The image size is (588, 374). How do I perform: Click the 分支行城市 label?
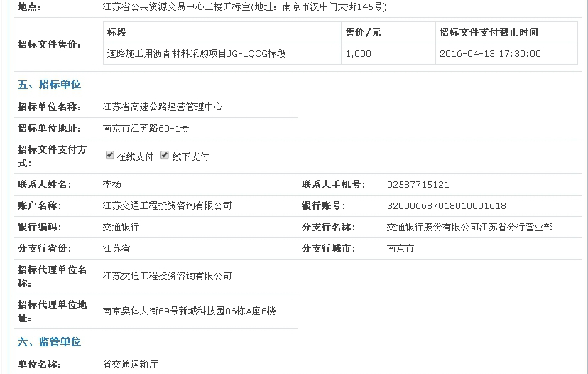[329, 249]
